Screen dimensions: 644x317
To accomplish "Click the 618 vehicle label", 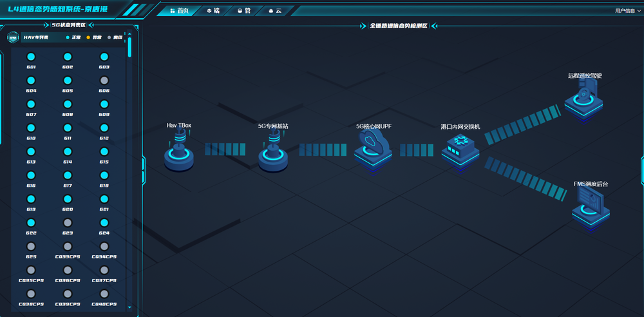I will [x=104, y=186].
